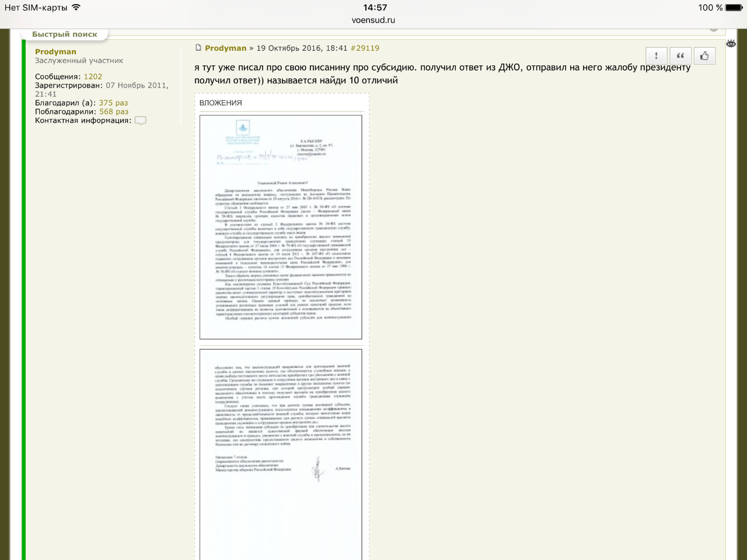Screen dimensions: 747x560
Task: Click the small post icon before the author name
Action: [198, 48]
